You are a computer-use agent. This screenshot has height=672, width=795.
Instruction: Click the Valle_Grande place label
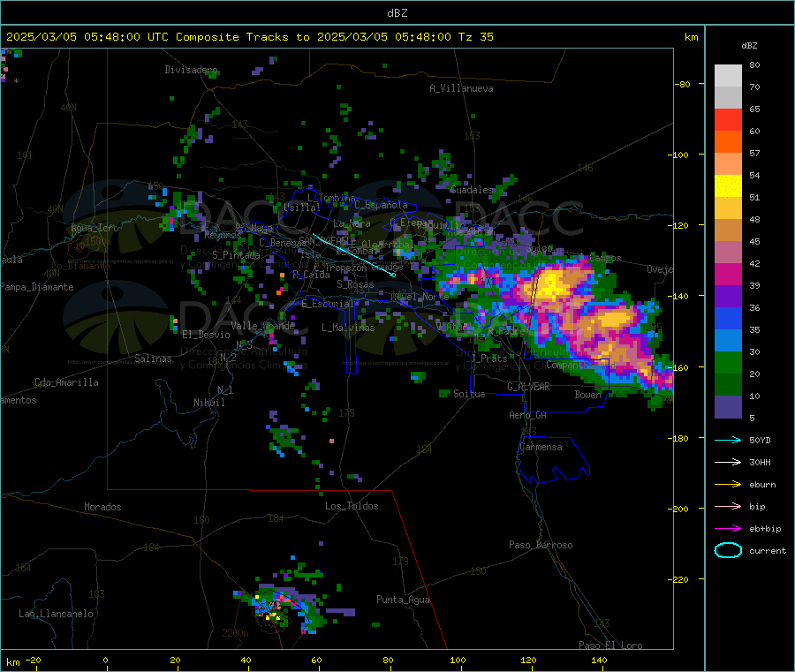click(x=262, y=325)
